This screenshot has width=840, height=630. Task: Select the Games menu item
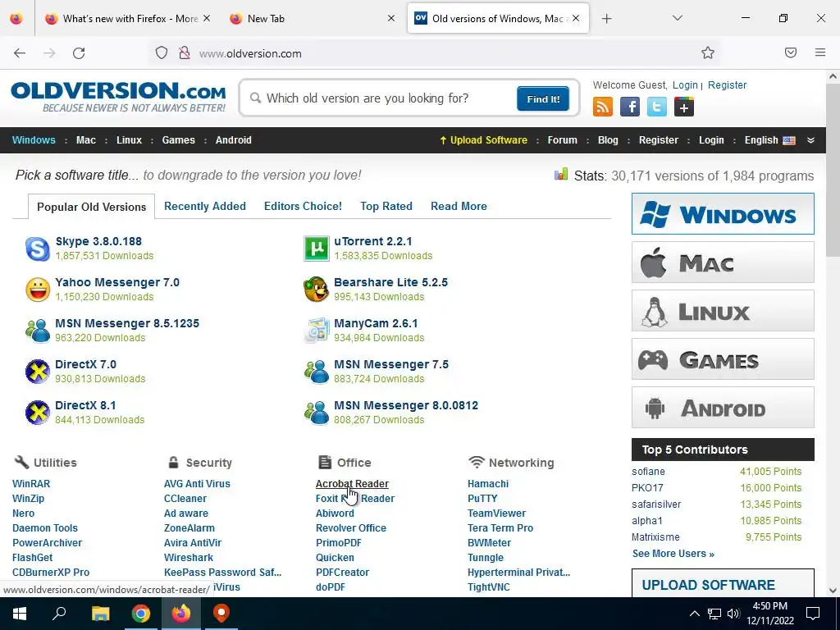(178, 140)
